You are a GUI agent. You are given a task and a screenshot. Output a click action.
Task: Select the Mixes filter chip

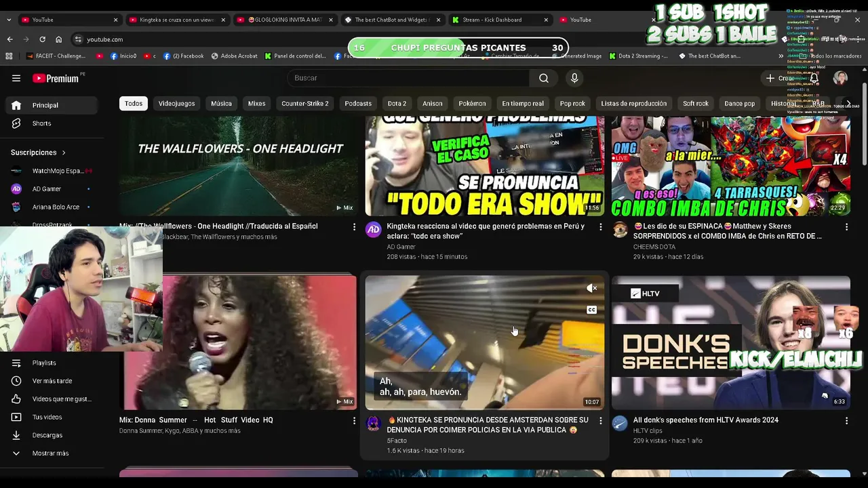(256, 104)
